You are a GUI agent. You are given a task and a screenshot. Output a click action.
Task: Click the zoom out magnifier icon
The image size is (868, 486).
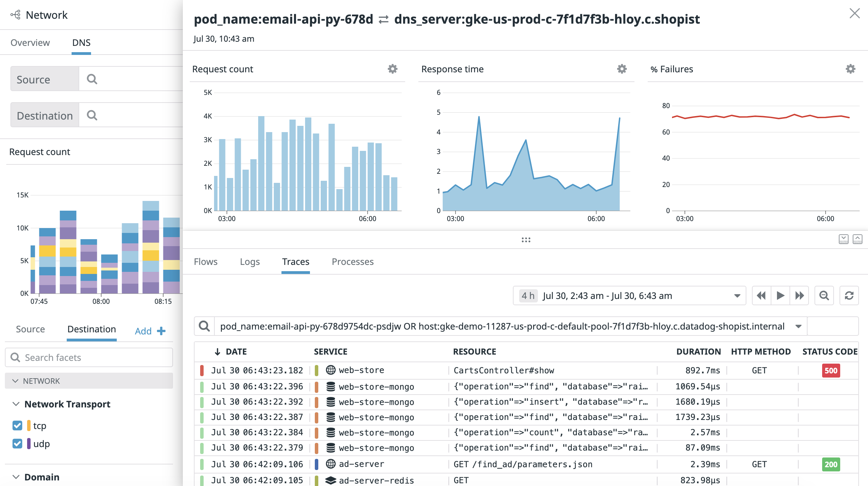pos(824,295)
